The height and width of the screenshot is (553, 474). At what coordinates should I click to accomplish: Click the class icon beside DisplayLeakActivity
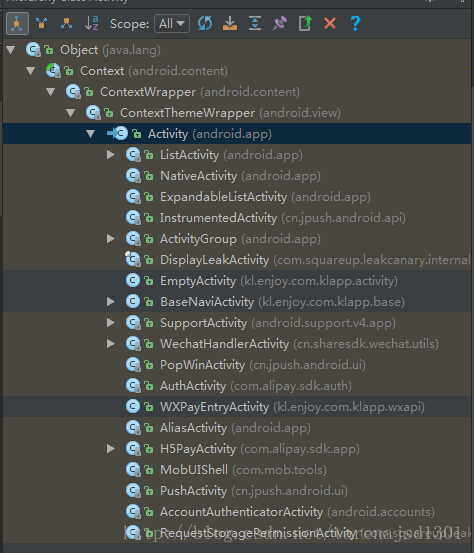(133, 260)
